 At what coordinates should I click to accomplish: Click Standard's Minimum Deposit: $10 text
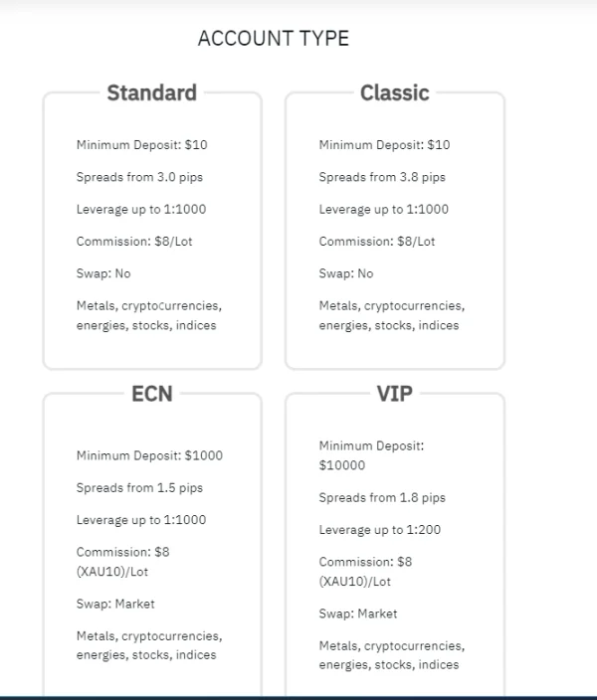[x=141, y=145]
